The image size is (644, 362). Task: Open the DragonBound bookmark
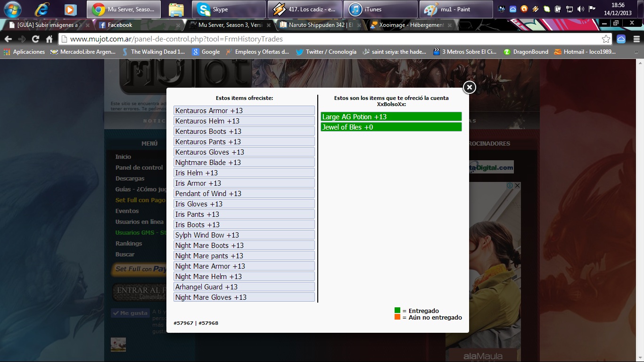[x=526, y=52]
